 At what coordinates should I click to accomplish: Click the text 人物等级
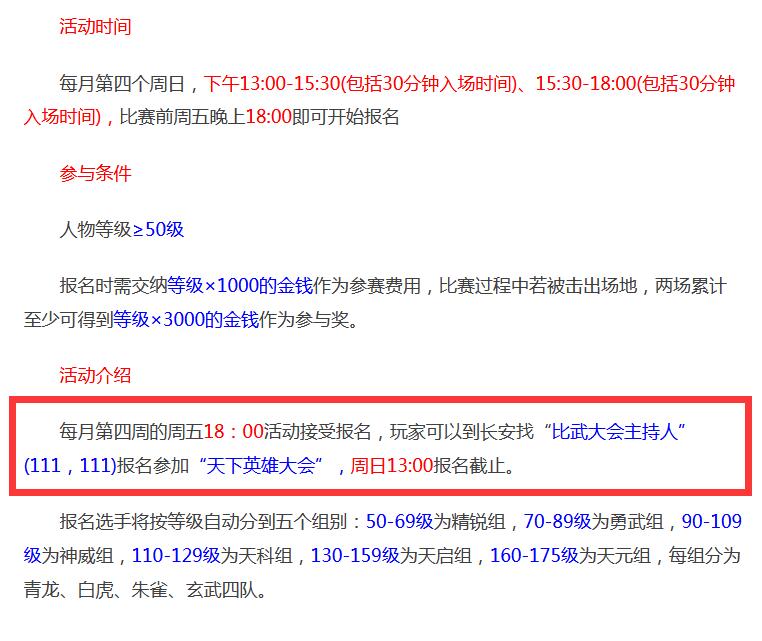95,229
